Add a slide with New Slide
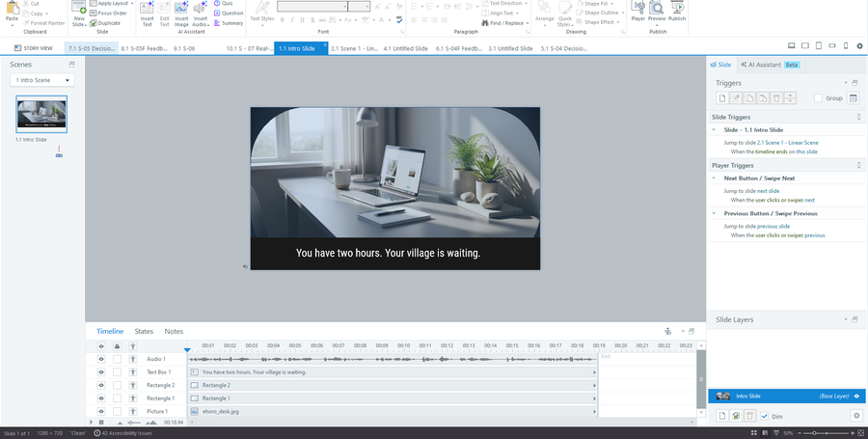 (x=79, y=13)
